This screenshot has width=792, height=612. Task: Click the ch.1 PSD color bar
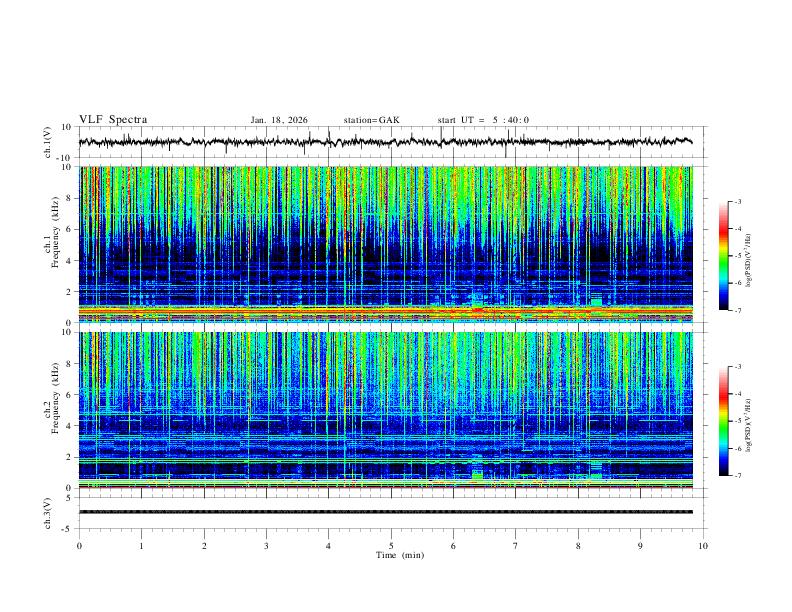[x=723, y=256]
